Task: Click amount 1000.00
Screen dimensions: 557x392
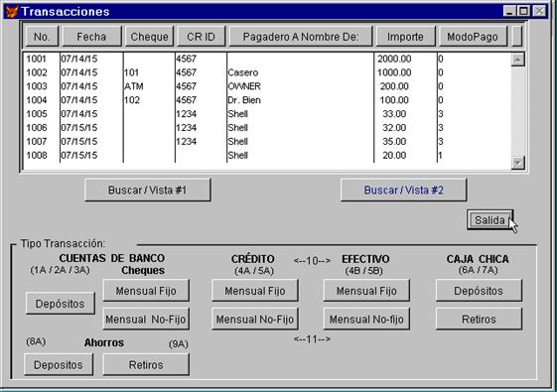Action: pos(394,72)
